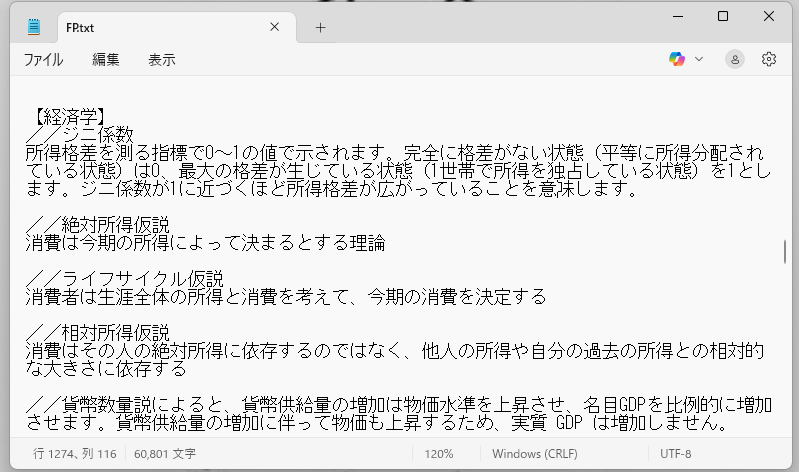Screen dimensions: 799x472
Task: Open the ファイル menu
Action: tap(43, 60)
